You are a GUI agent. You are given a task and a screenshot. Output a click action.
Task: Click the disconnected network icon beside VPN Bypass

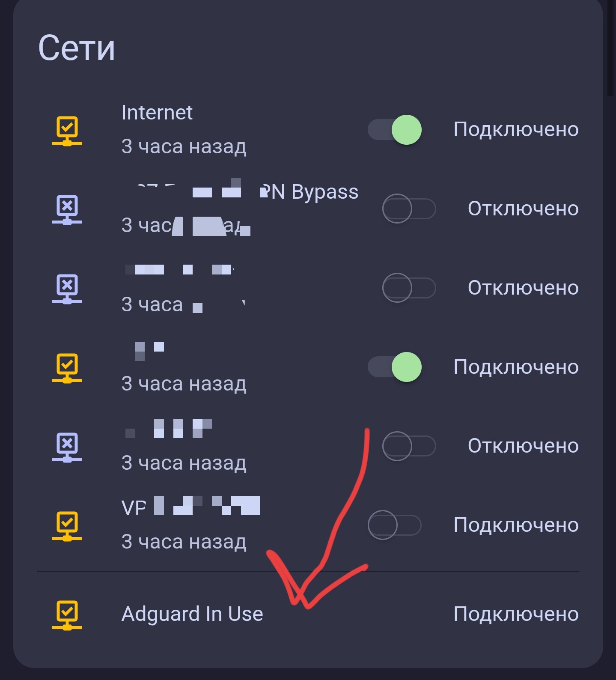67,210
